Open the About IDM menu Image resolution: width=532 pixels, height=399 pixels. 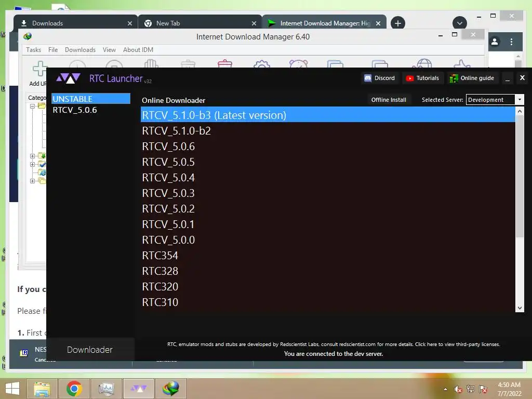tap(138, 50)
